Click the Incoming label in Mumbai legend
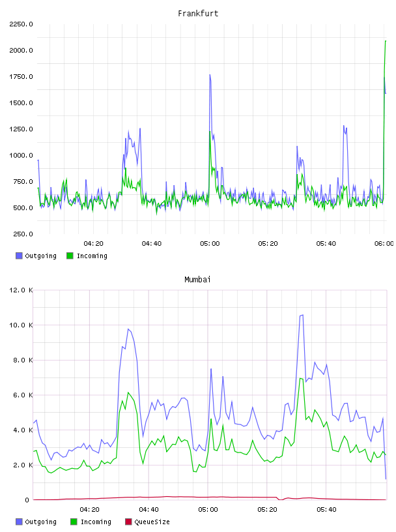This screenshot has width=396, height=532. point(96,522)
